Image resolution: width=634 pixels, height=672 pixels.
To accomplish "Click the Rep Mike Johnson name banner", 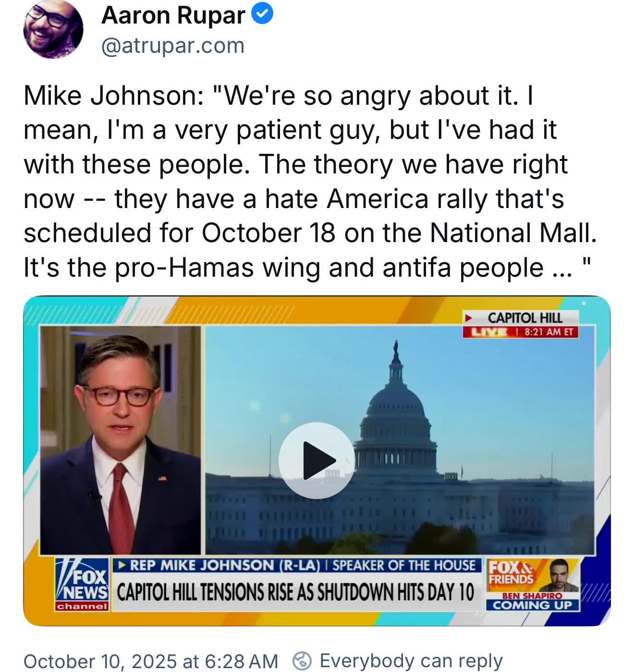I will [x=297, y=565].
